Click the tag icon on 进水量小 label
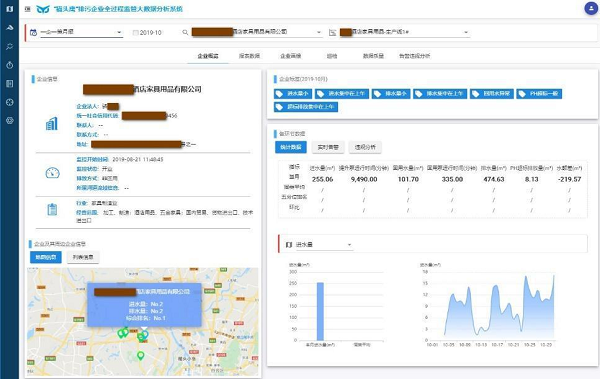 (x=279, y=94)
